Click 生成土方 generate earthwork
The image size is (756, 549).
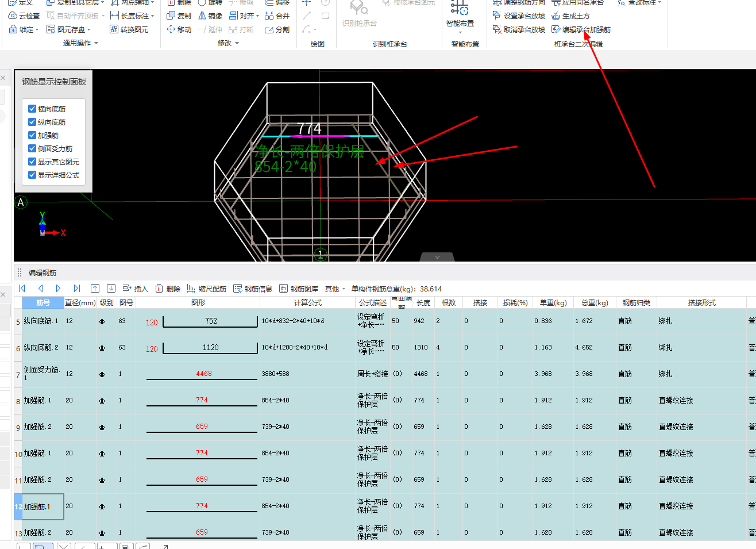[x=570, y=16]
